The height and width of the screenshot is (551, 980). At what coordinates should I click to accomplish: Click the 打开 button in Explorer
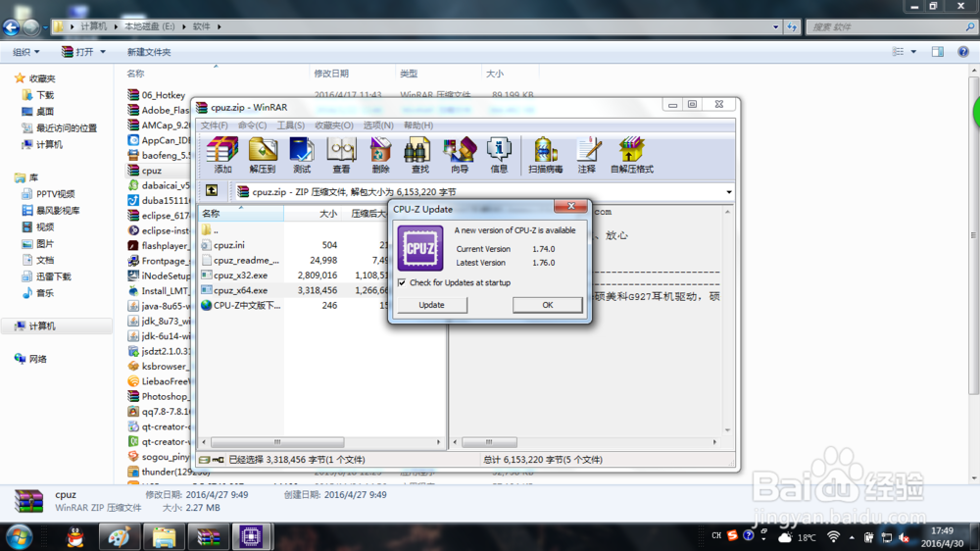pyautogui.click(x=78, y=52)
